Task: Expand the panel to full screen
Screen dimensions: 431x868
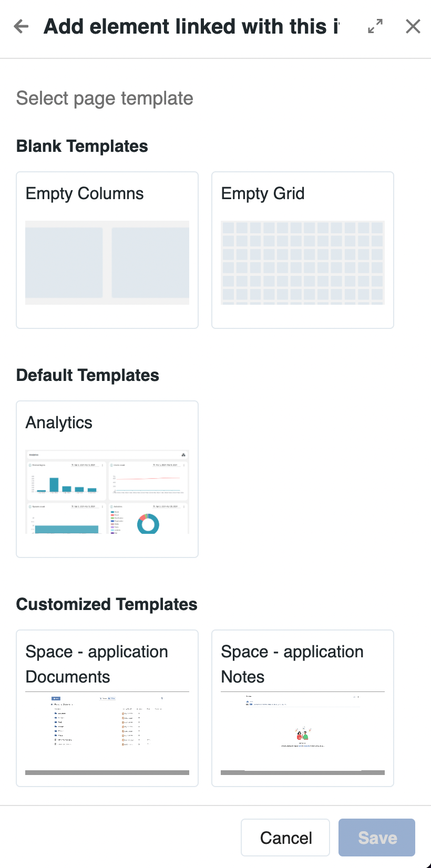Action: (375, 26)
